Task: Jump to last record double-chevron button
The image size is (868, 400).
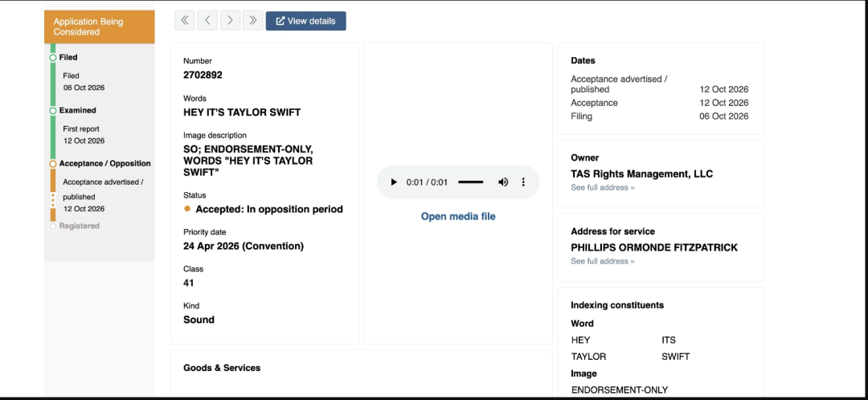Action: coord(253,20)
